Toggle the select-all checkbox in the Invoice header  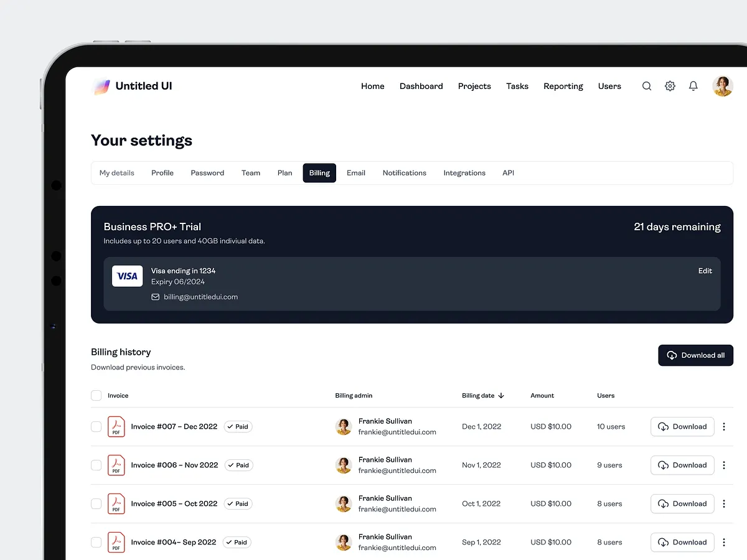coord(96,395)
